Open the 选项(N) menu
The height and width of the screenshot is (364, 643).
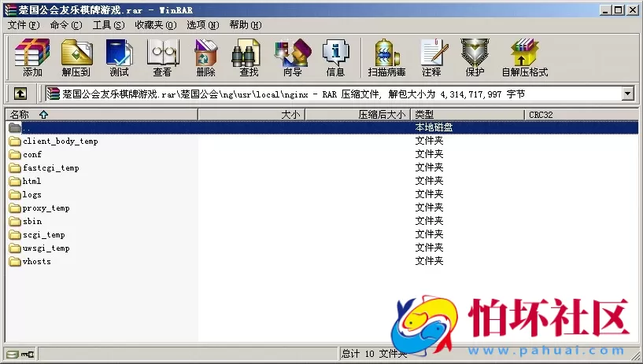click(x=202, y=25)
